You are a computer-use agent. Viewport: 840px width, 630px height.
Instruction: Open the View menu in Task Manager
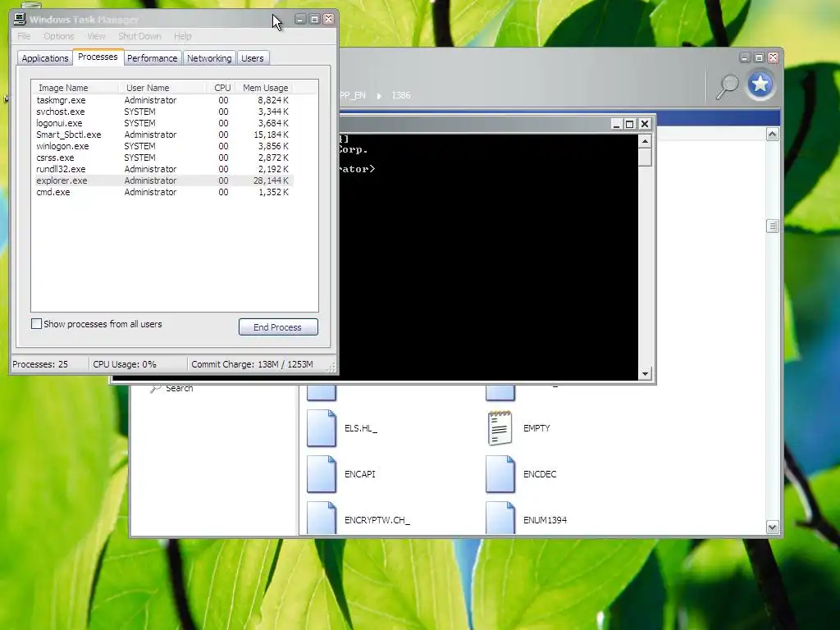coord(97,36)
